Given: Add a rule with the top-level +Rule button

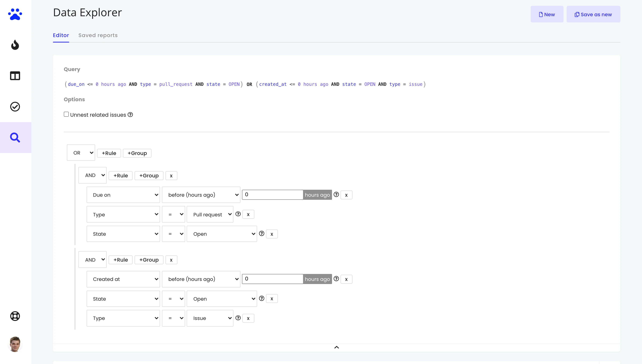Looking at the screenshot, I should 109,153.
